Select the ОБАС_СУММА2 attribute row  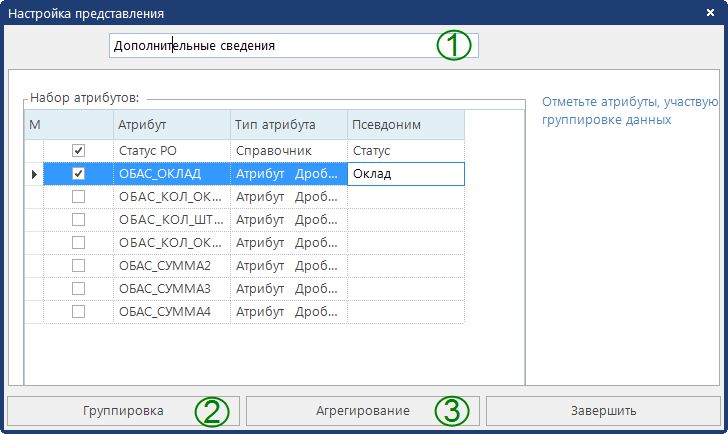171,266
